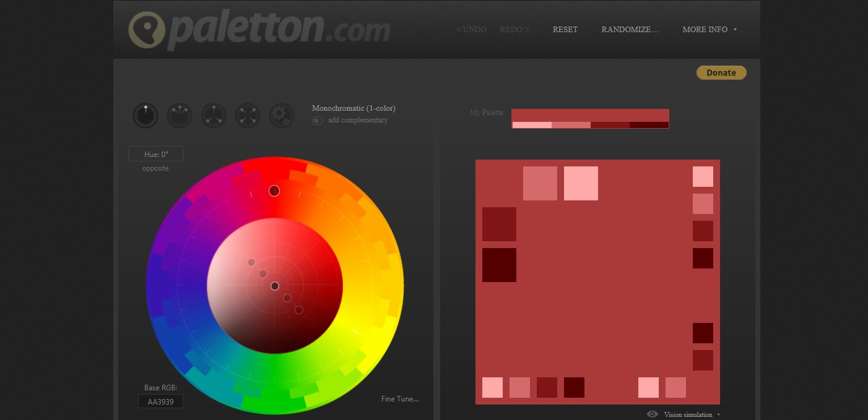The height and width of the screenshot is (420, 868).
Task: Click the yellow Donate button
Action: 721,73
